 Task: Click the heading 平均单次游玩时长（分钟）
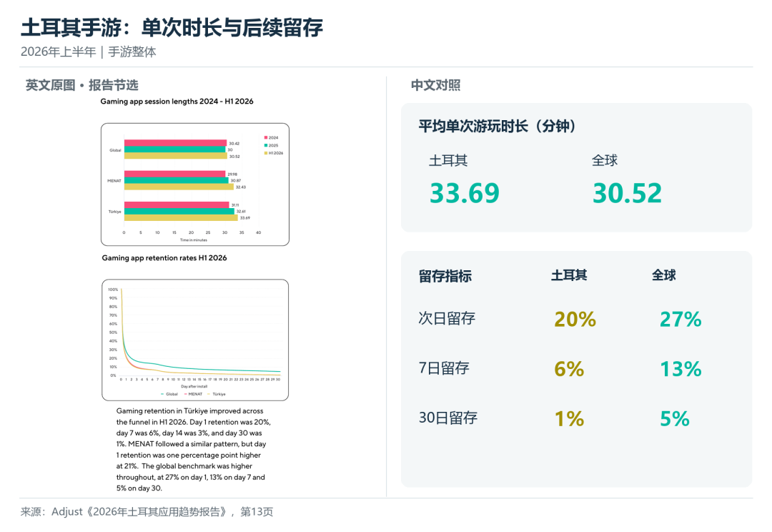pyautogui.click(x=498, y=126)
